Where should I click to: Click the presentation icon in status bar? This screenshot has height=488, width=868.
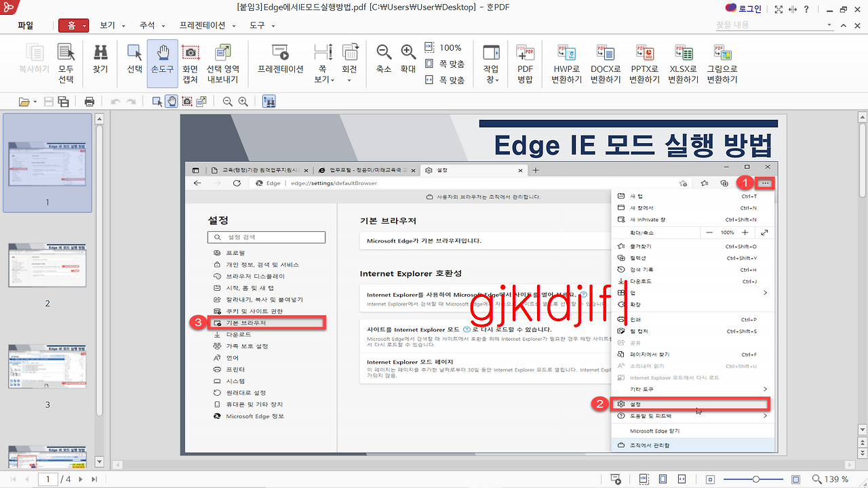coord(616,479)
